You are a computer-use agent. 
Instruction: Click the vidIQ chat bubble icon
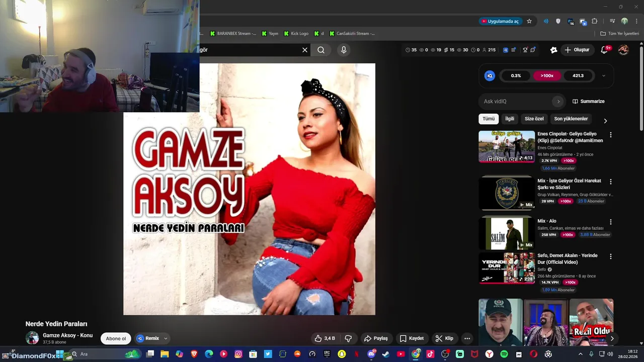[533, 50]
